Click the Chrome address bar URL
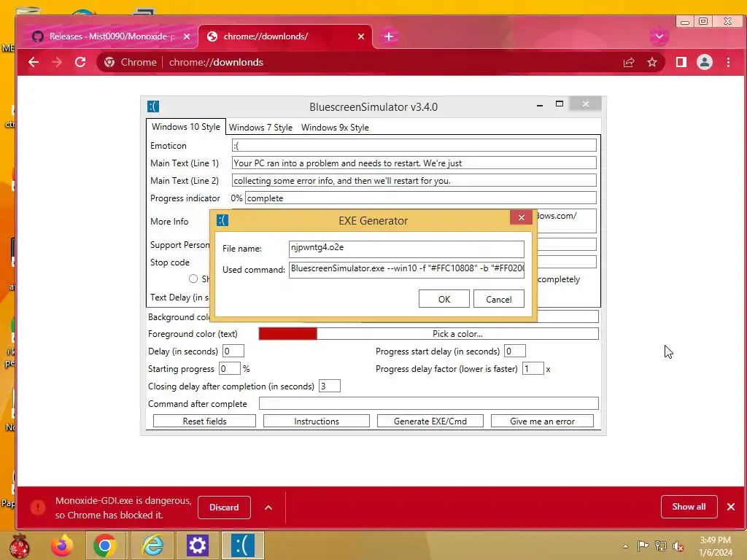747x560 pixels. click(216, 63)
